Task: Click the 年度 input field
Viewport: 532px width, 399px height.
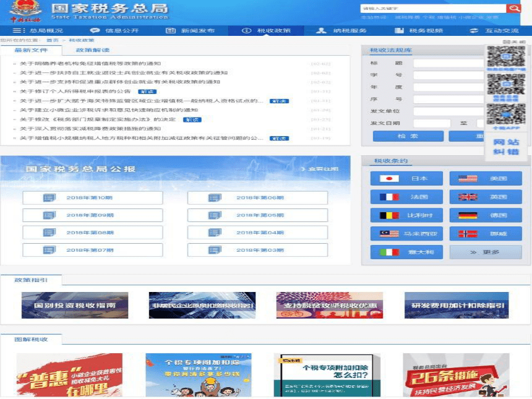Action: (449, 87)
